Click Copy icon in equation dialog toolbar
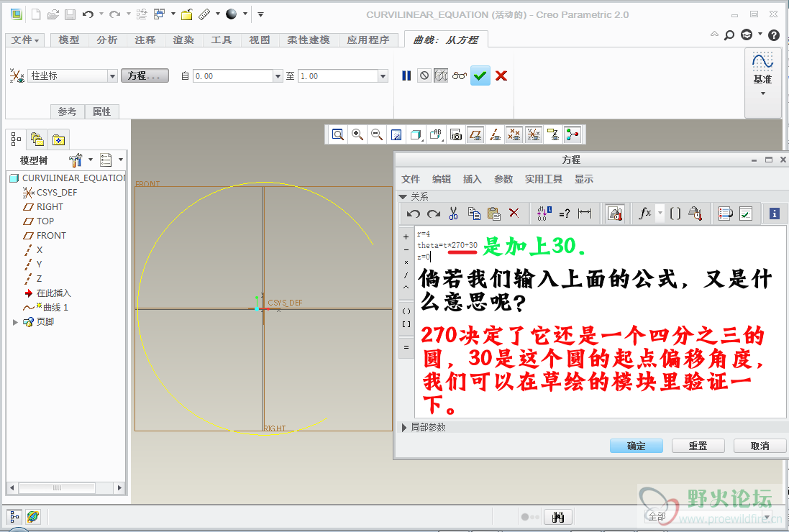 pos(474,214)
